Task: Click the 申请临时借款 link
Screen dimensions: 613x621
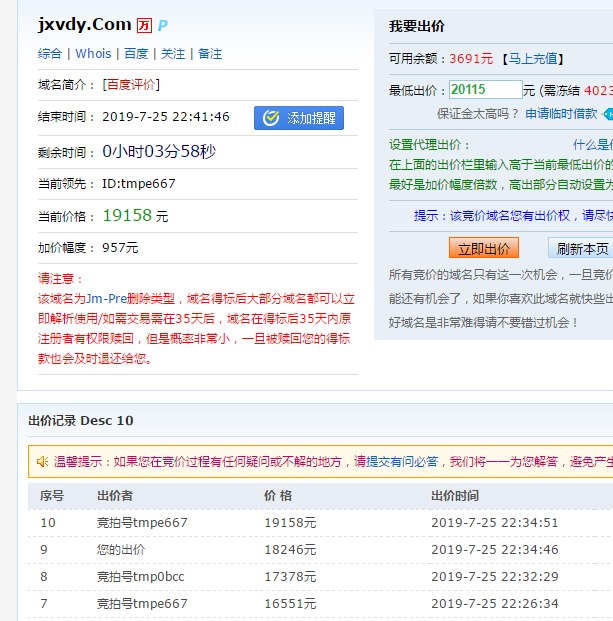Action: pyautogui.click(x=561, y=114)
